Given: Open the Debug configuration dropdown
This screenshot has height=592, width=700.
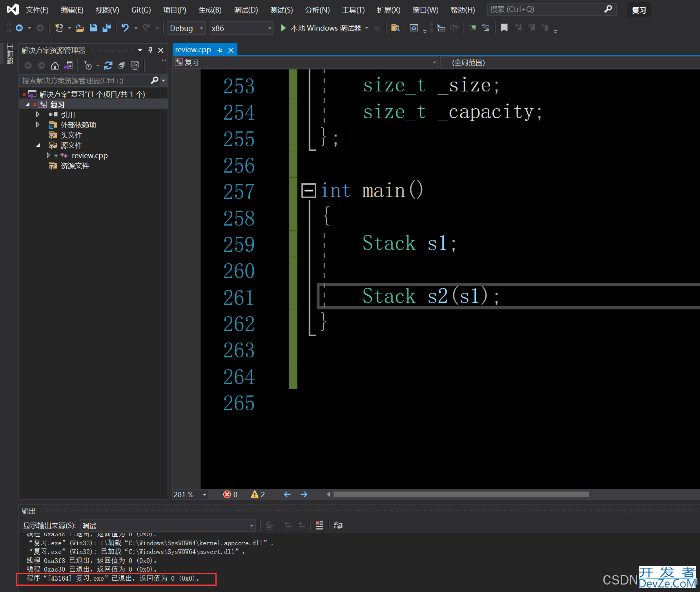Looking at the screenshot, I should pos(186,28).
